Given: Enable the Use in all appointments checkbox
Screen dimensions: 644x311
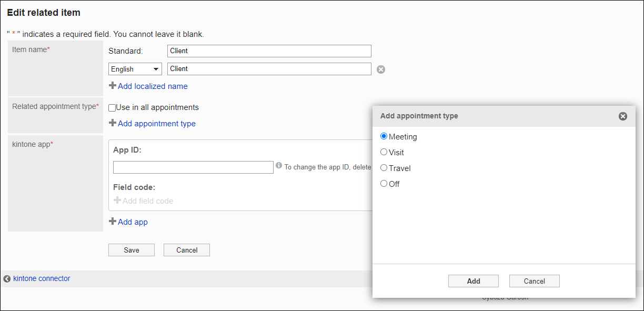Looking at the screenshot, I should point(111,107).
